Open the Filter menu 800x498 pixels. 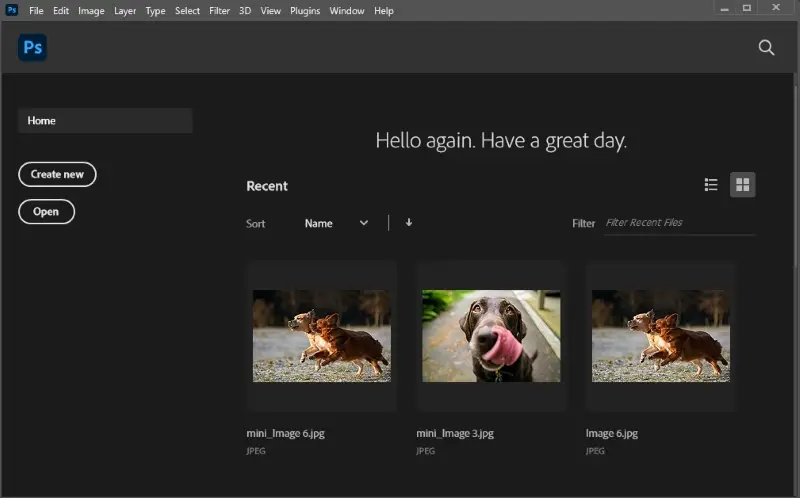[x=219, y=11]
